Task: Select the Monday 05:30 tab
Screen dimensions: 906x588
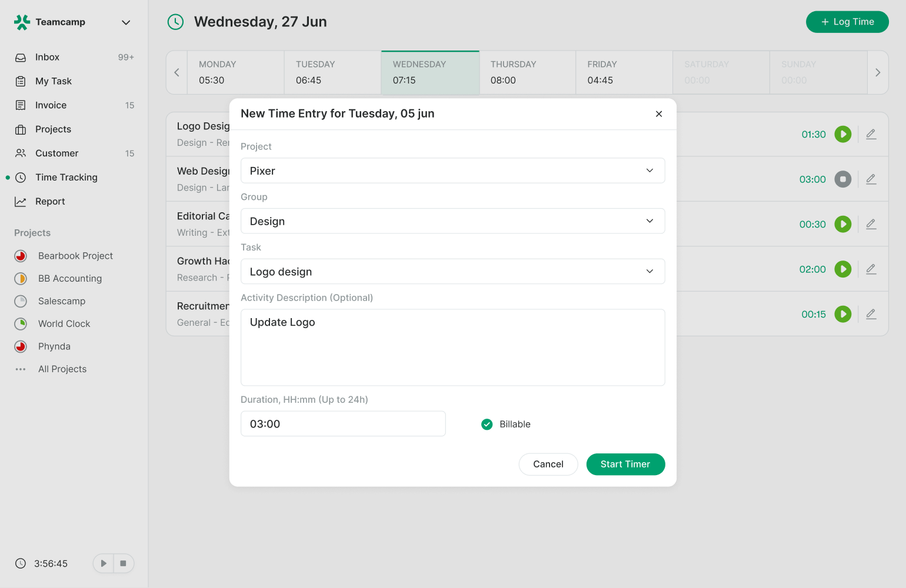Action: [235, 72]
